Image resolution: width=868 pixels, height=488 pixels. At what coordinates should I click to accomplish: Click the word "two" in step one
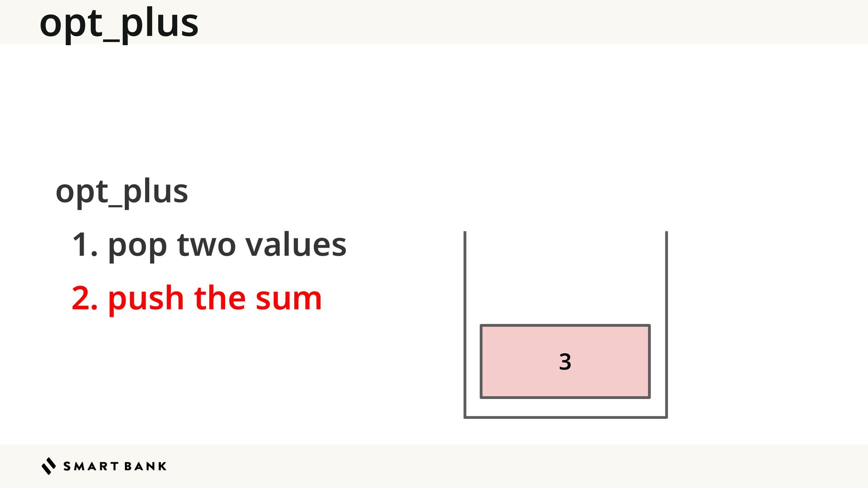point(207,245)
